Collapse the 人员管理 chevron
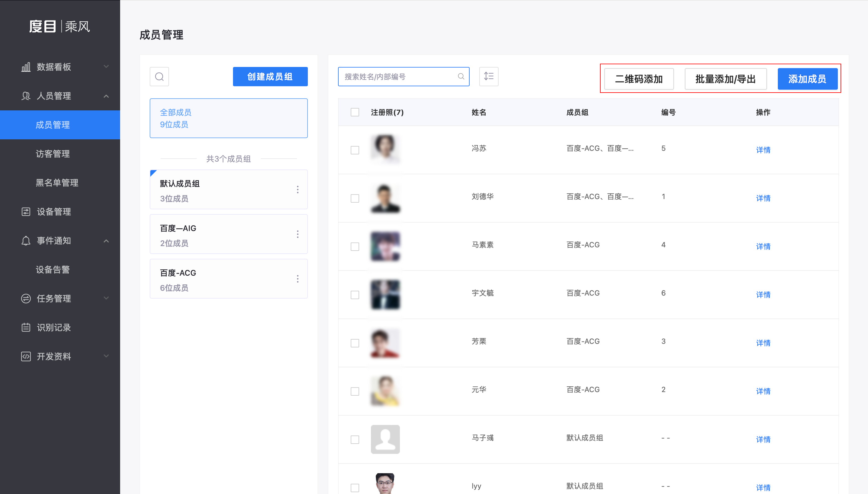 (x=106, y=97)
